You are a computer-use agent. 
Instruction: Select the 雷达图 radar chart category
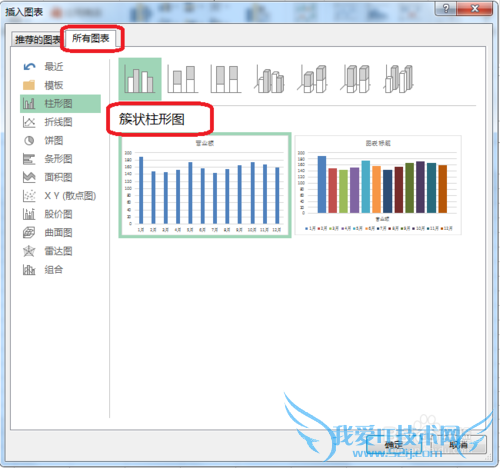60,251
